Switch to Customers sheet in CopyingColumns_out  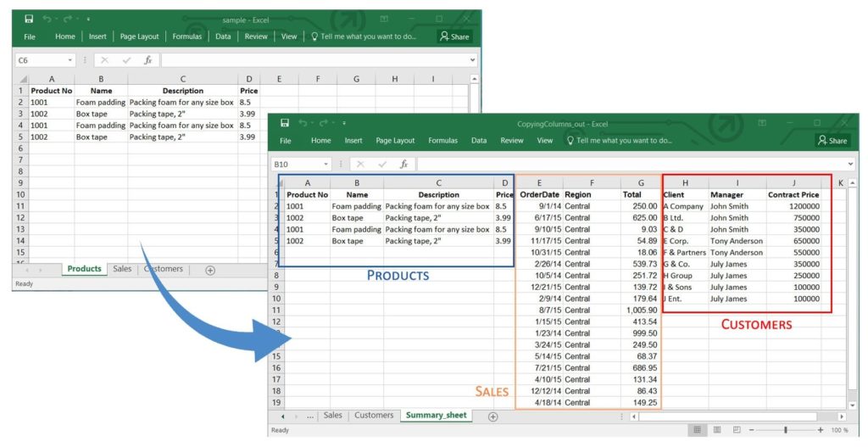373,416
